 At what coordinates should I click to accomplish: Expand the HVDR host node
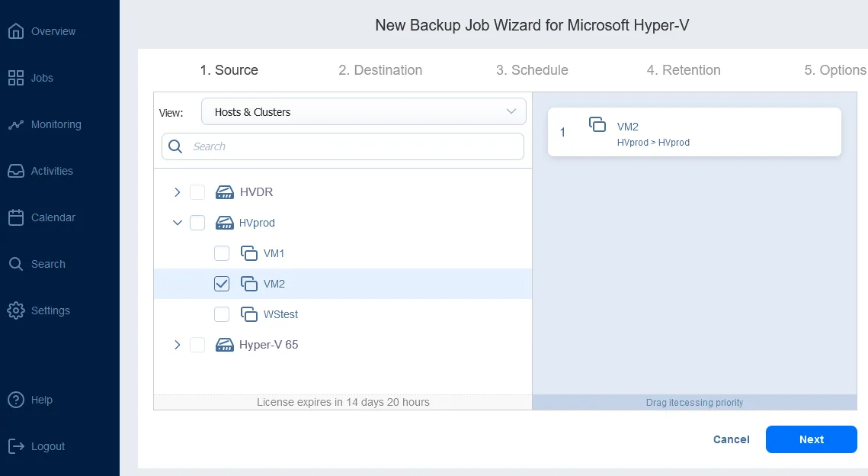pyautogui.click(x=178, y=192)
